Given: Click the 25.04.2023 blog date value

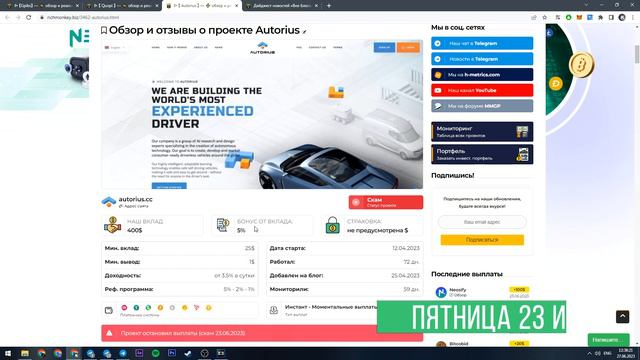Looking at the screenshot, I should (x=405, y=276).
